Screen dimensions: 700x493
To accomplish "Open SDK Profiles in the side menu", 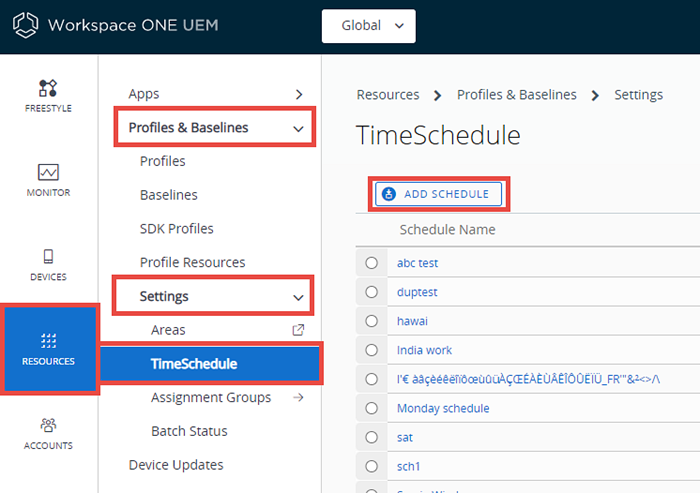I will point(177,229).
